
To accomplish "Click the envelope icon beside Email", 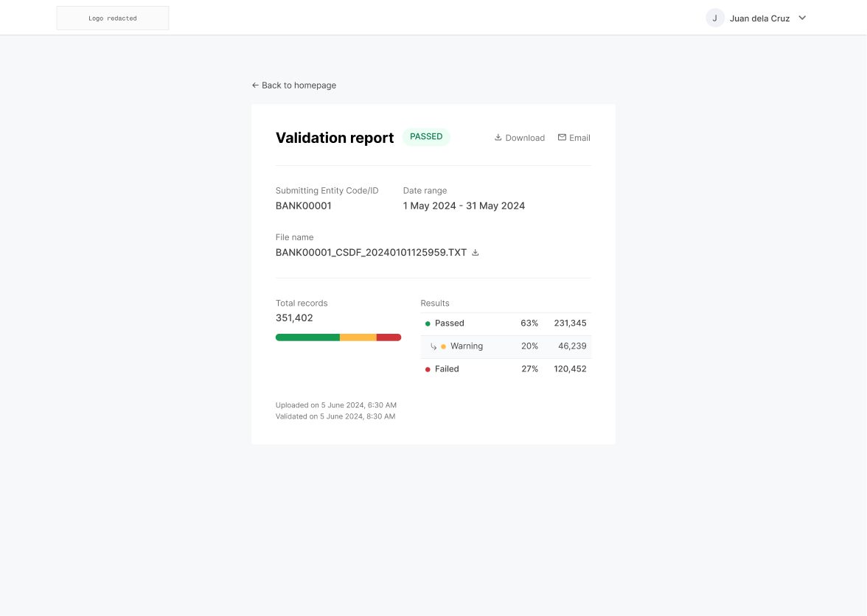I will click(563, 137).
